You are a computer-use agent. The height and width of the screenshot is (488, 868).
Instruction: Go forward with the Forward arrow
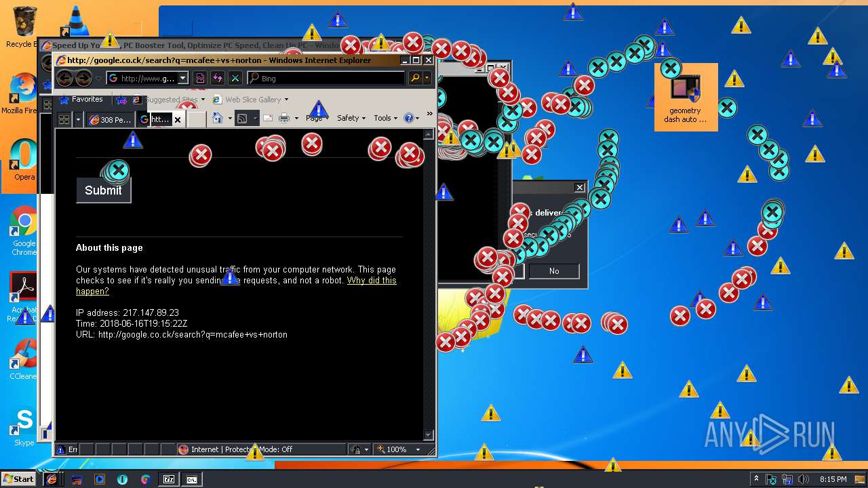pyautogui.click(x=83, y=79)
